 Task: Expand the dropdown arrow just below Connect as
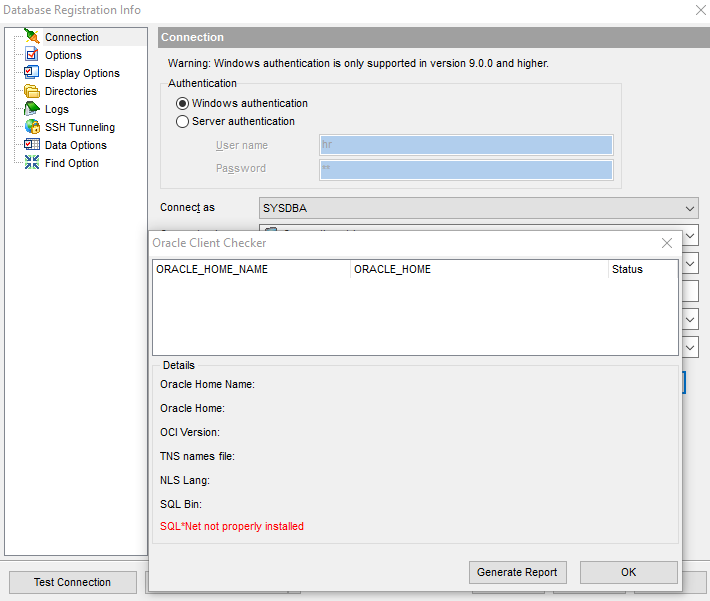point(690,236)
